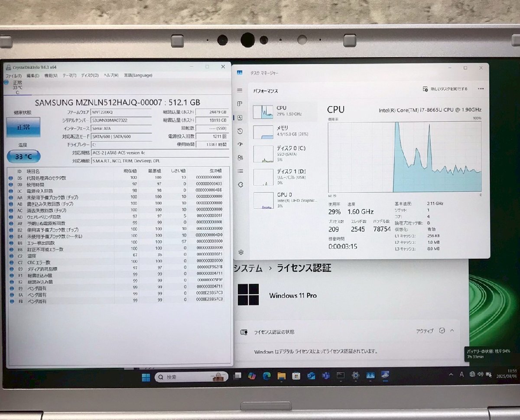Open テーマ(T) menu in CrystalDiskInfo
Image resolution: width=520 pixels, height=420 pixels.
tap(69, 75)
